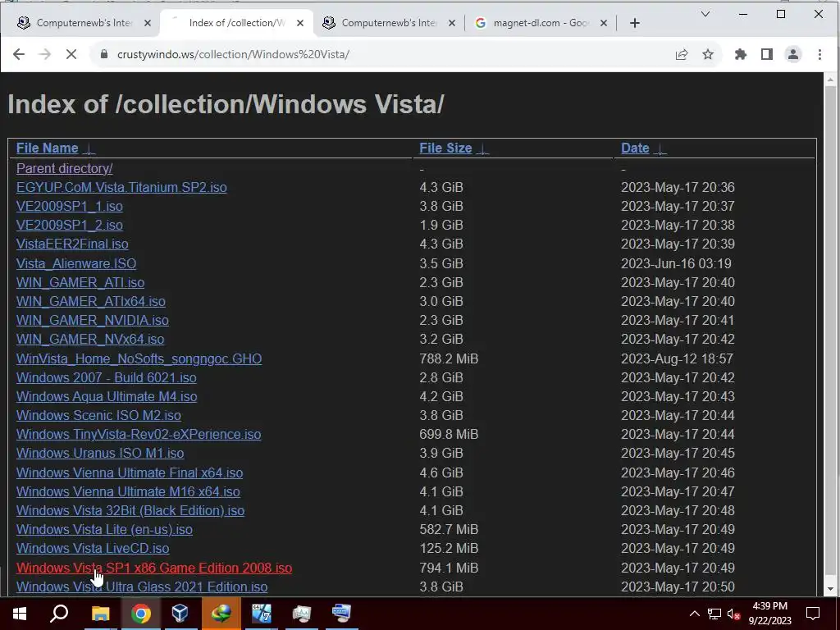Open Chrome profile avatar
The height and width of the screenshot is (630, 840).
point(793,54)
